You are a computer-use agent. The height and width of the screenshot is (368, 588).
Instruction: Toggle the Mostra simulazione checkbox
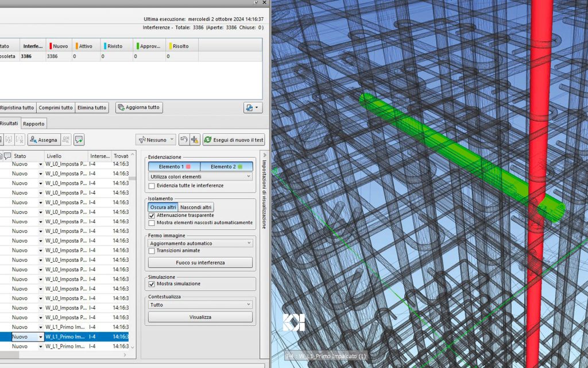point(152,283)
